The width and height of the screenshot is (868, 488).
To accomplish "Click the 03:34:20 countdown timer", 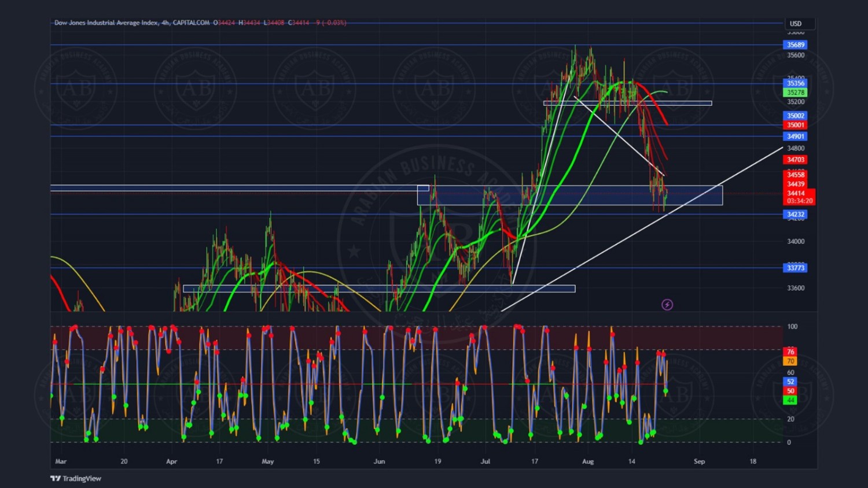I will tap(799, 201).
